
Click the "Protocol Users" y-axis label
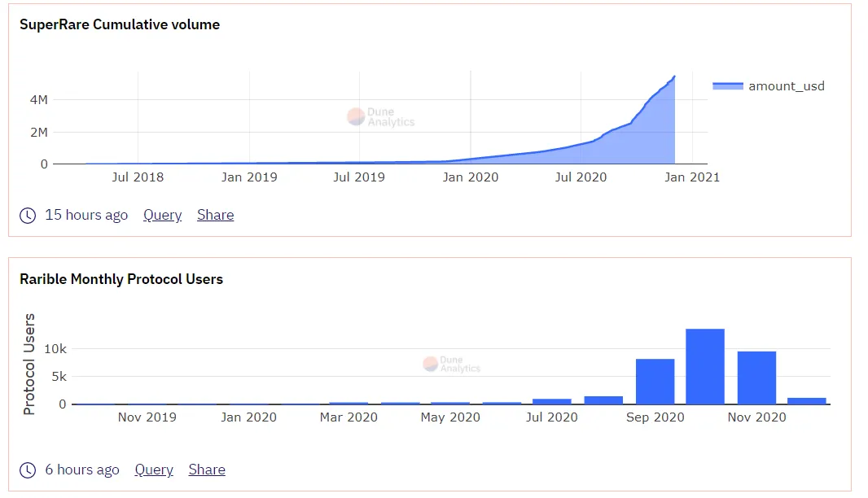(29, 364)
